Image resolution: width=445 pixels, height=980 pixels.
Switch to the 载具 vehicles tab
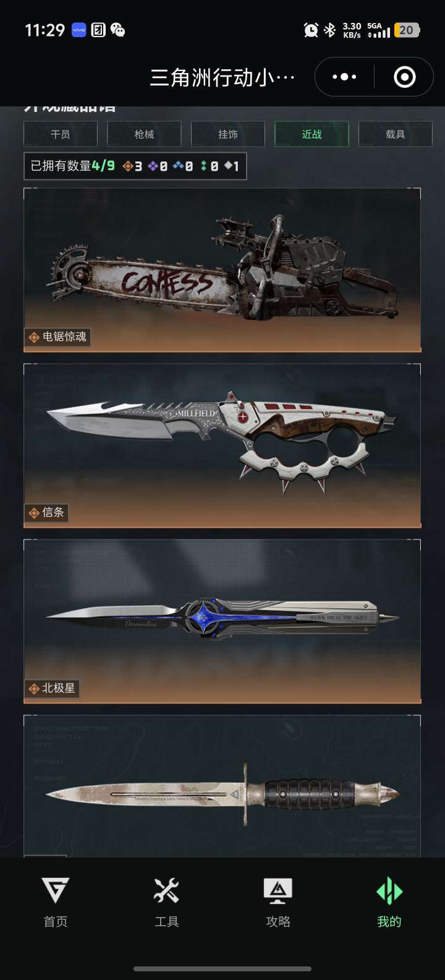(x=395, y=134)
